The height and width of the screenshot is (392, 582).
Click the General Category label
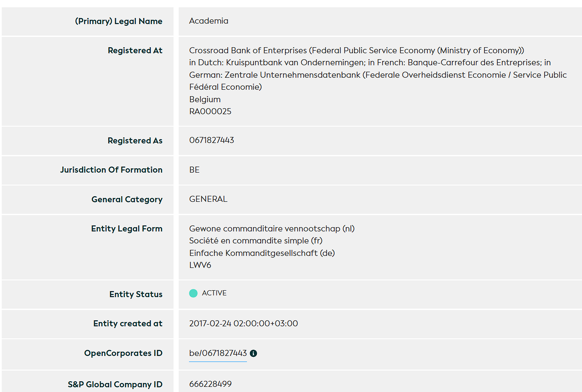[127, 199]
